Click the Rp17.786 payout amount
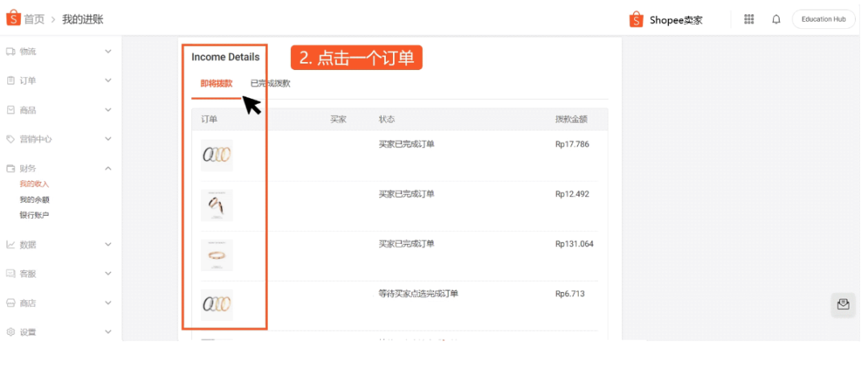The height and width of the screenshot is (383, 868). pyautogui.click(x=572, y=145)
